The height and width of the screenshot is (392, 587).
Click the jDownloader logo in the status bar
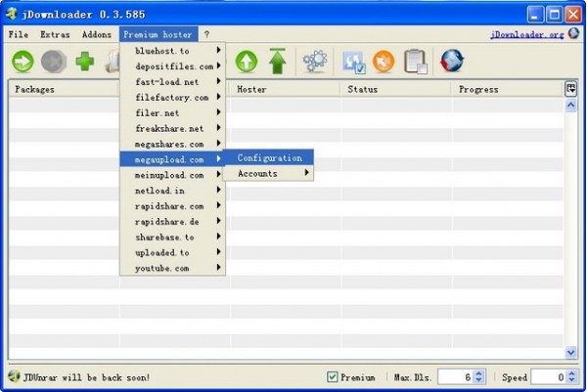[14, 376]
